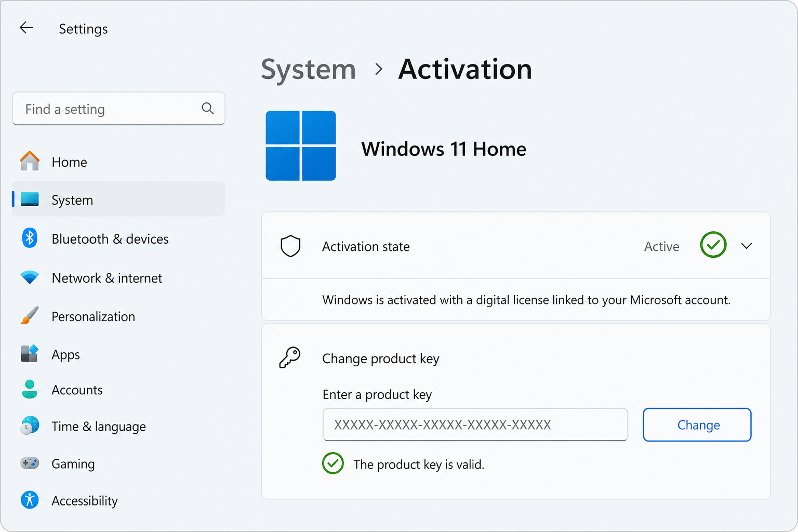Click the Personalization paintbrush icon

(x=30, y=315)
